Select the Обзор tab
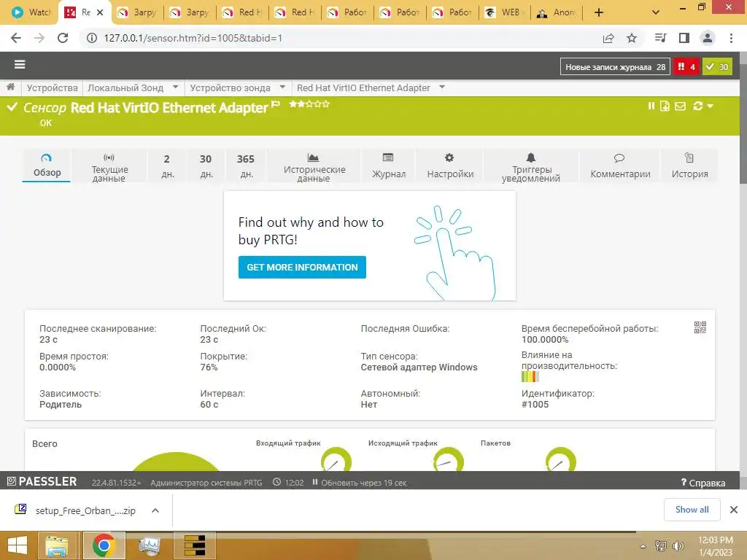Image resolution: width=747 pixels, height=560 pixels. tap(47, 166)
